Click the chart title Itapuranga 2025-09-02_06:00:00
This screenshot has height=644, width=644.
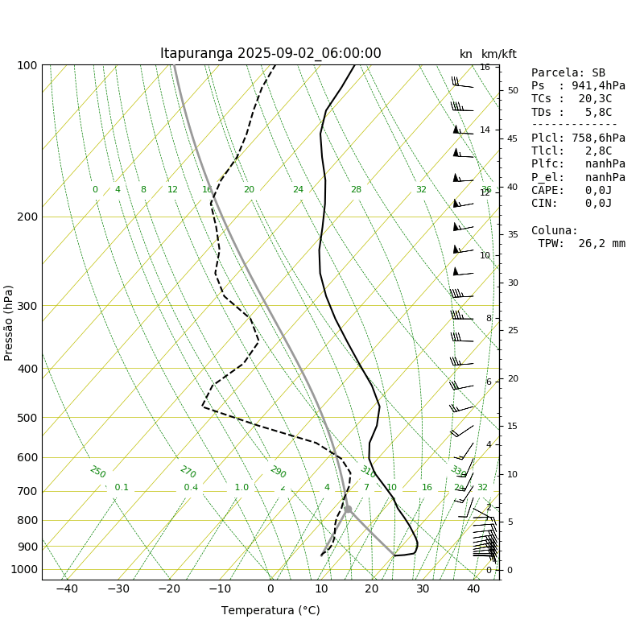click(270, 53)
